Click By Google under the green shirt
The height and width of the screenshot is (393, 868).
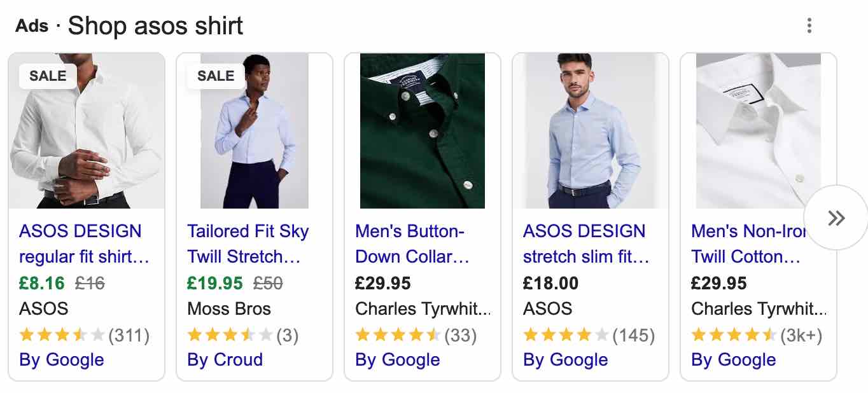[398, 359]
